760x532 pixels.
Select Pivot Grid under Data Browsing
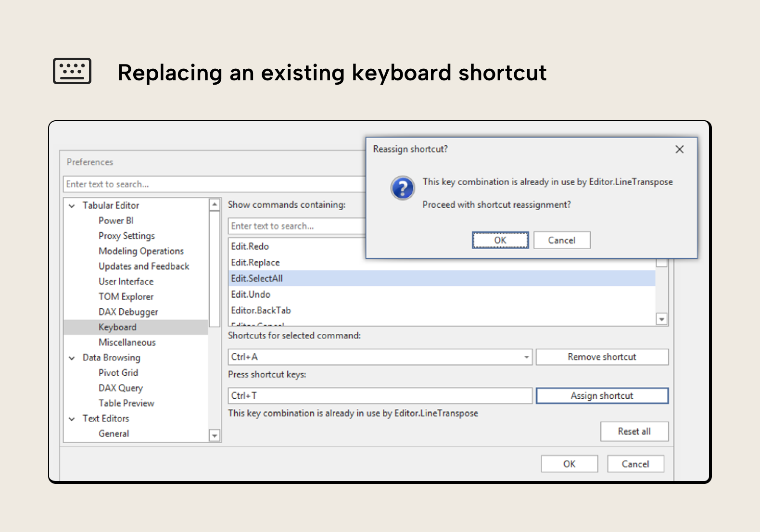pos(118,373)
